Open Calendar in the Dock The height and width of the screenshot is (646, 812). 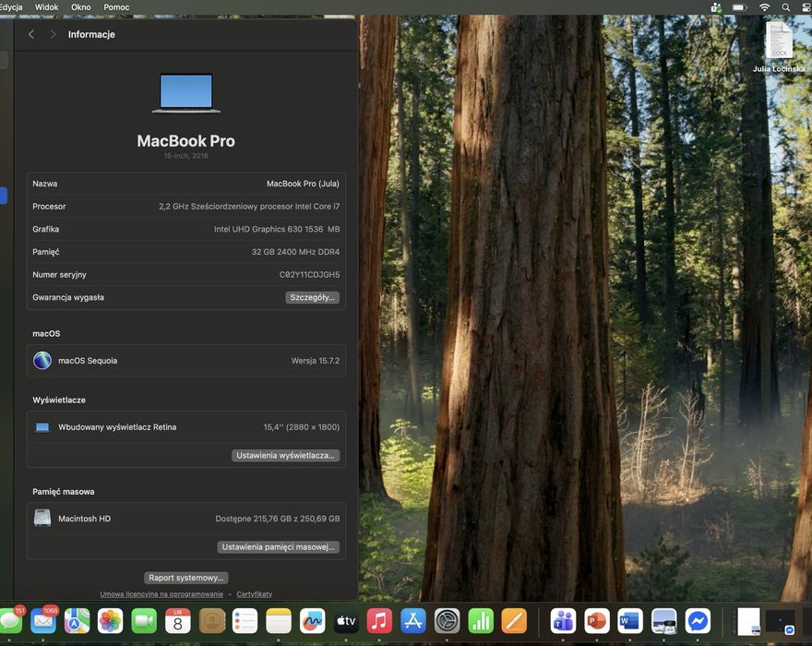coord(177,620)
